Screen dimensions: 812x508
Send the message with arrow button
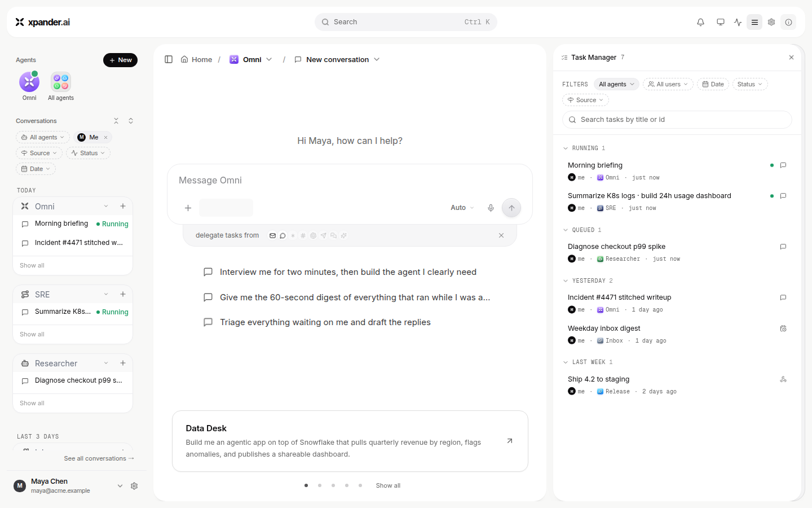point(511,208)
